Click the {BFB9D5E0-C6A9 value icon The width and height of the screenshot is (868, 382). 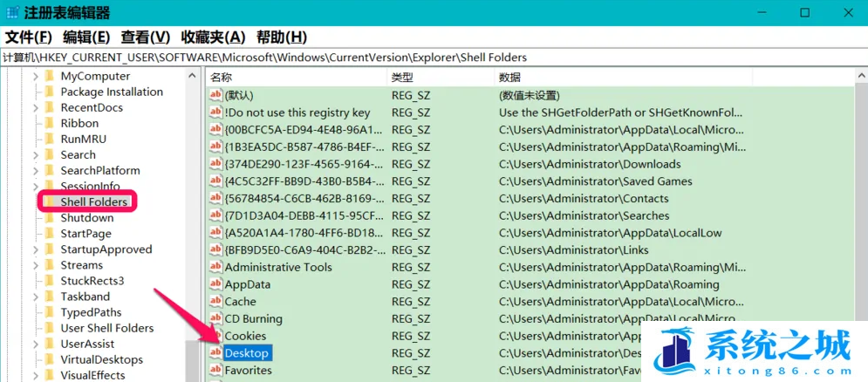[x=215, y=250]
